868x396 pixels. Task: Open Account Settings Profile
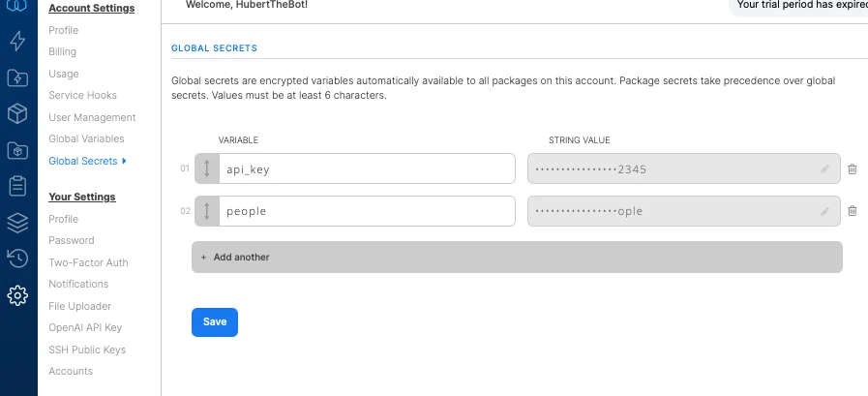(64, 30)
